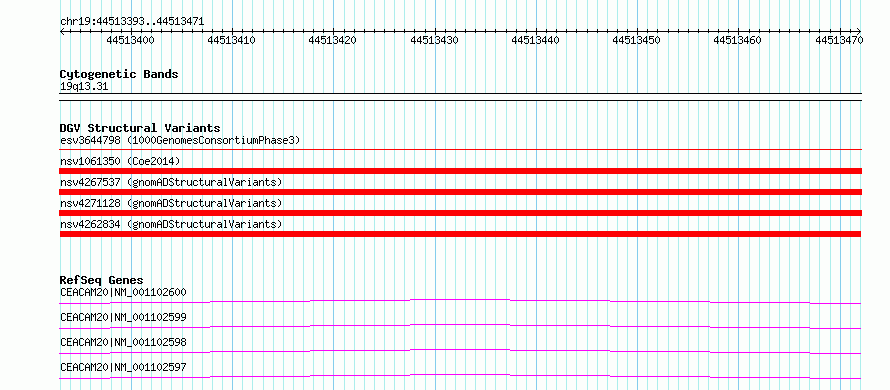
Task: Click the esv3644798 structural variant label
Action: click(x=180, y=140)
